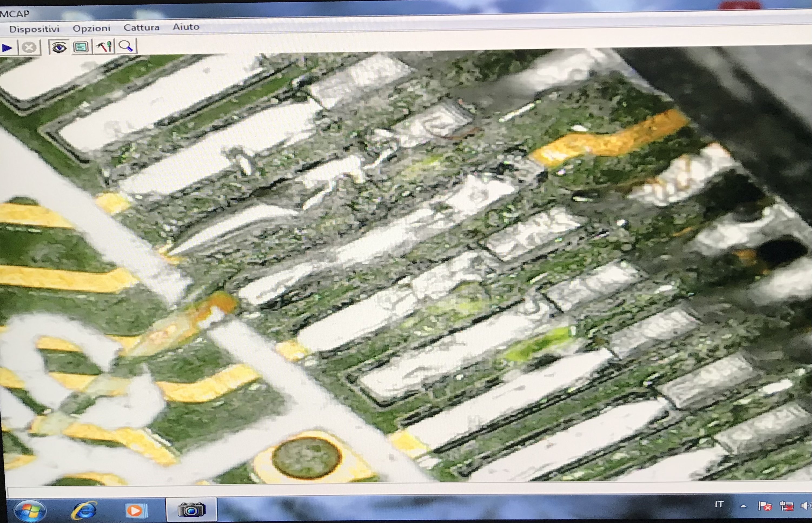Open the Aiuto help menu
This screenshot has height=523, width=812.
tap(186, 27)
